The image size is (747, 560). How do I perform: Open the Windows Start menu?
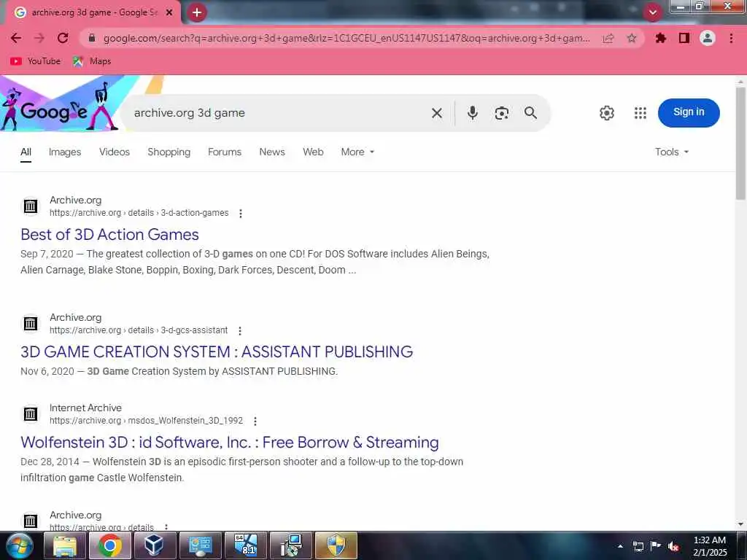coord(18,545)
